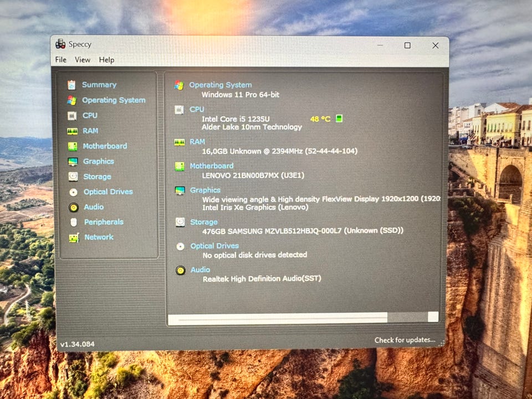This screenshot has height=399, width=532.
Task: Open the RAM section in sidebar
Action: coord(90,131)
